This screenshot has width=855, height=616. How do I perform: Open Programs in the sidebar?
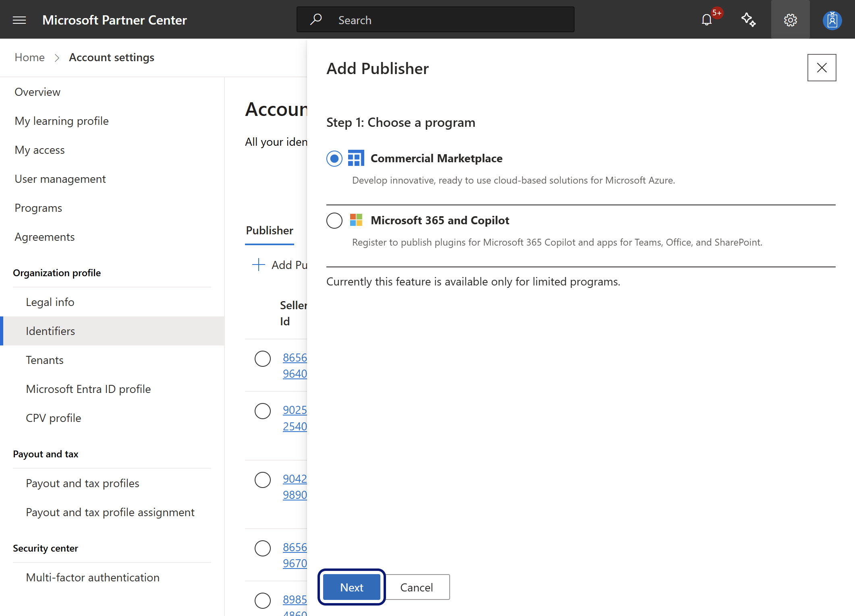[x=38, y=208]
